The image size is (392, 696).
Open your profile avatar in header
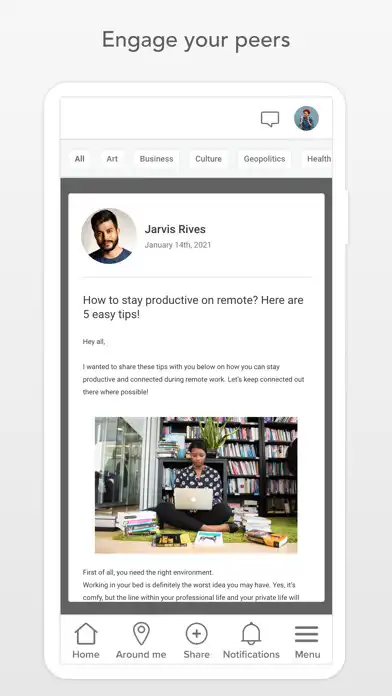click(306, 118)
